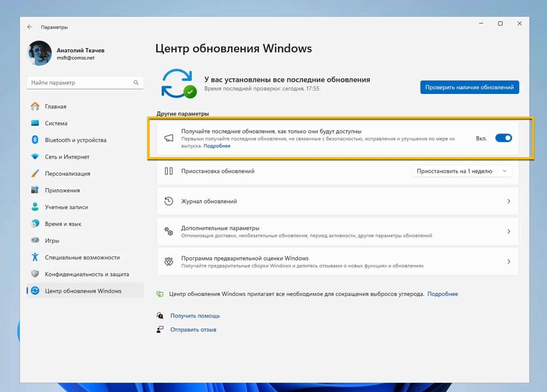Click the Игры gamepad icon
Image resolution: width=547 pixels, height=392 pixels.
point(35,240)
